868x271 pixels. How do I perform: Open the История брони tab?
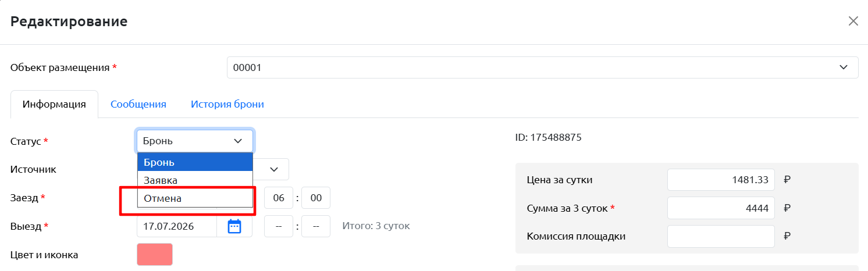pyautogui.click(x=227, y=104)
